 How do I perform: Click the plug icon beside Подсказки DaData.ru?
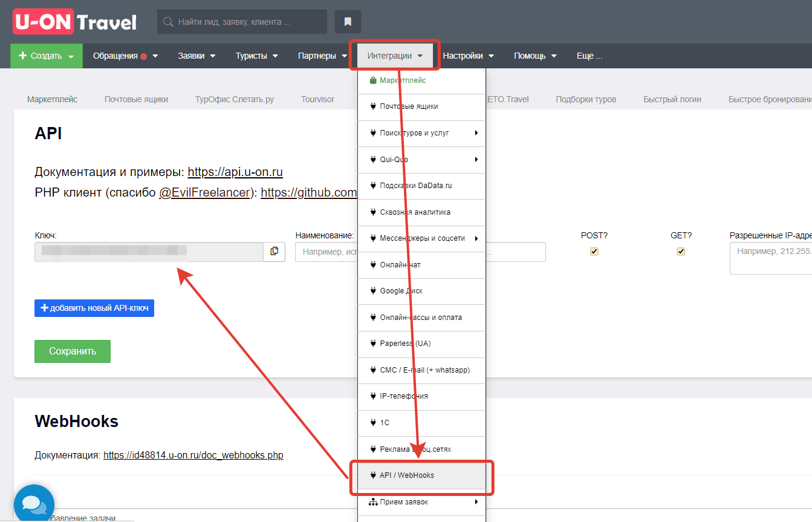(x=373, y=186)
